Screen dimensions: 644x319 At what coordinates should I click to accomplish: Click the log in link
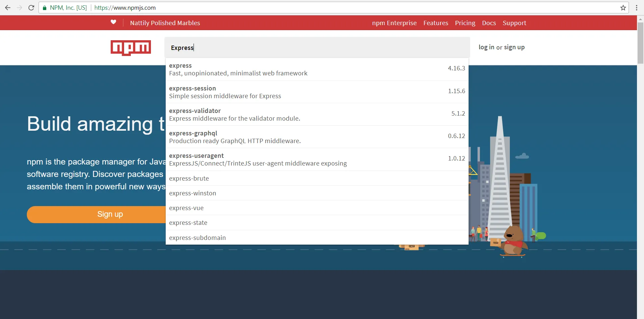486,47
